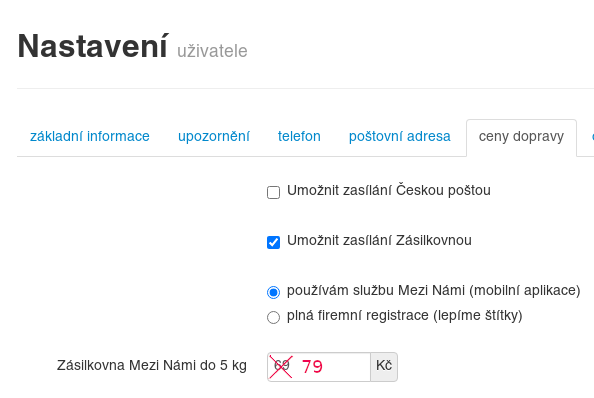Enable the Českou poštou shipping checkbox
594x398 pixels.
(x=274, y=192)
